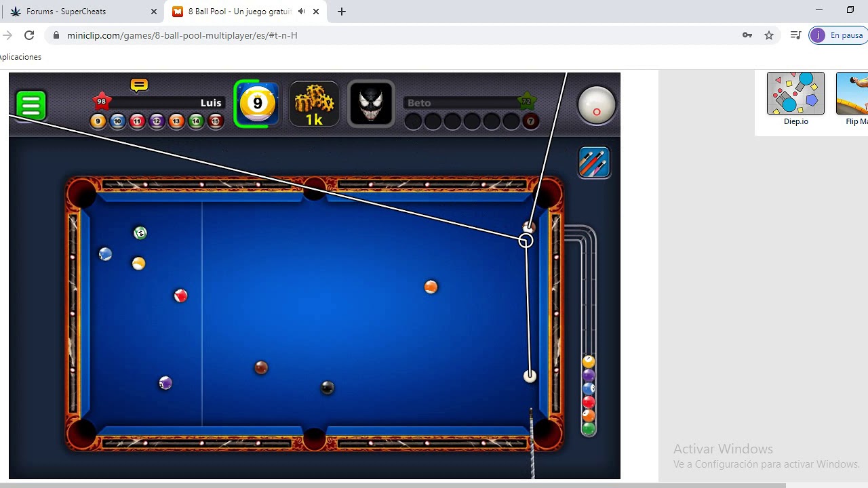Click Beto's remaining 7 ball indicator
This screenshot has height=488, width=868.
531,121
